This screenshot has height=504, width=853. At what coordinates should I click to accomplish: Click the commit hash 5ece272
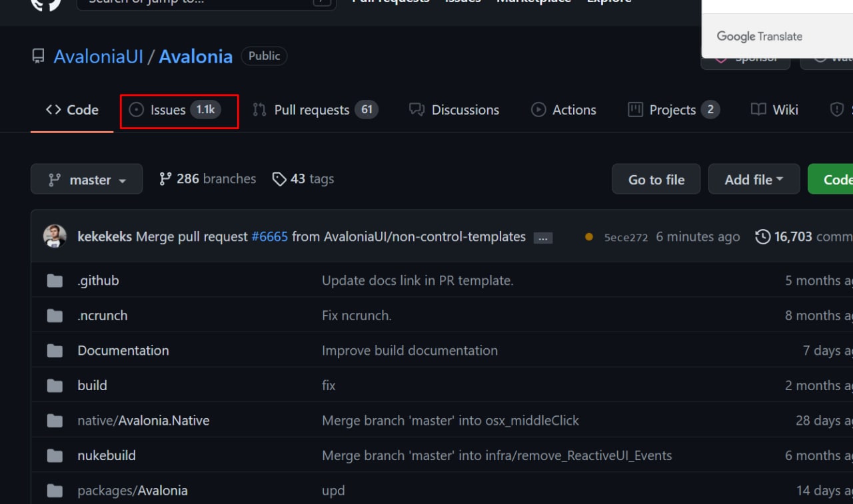[x=626, y=237]
